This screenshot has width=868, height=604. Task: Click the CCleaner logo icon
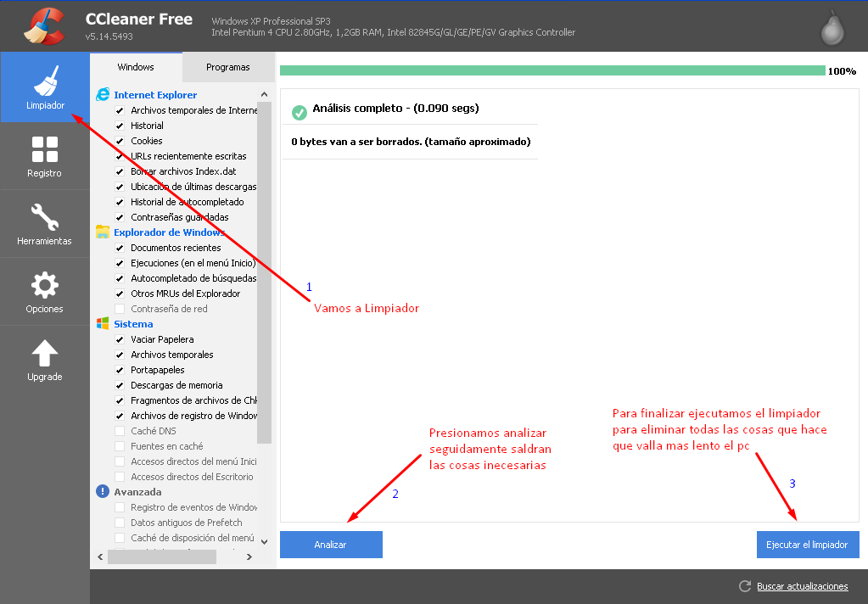point(44,25)
